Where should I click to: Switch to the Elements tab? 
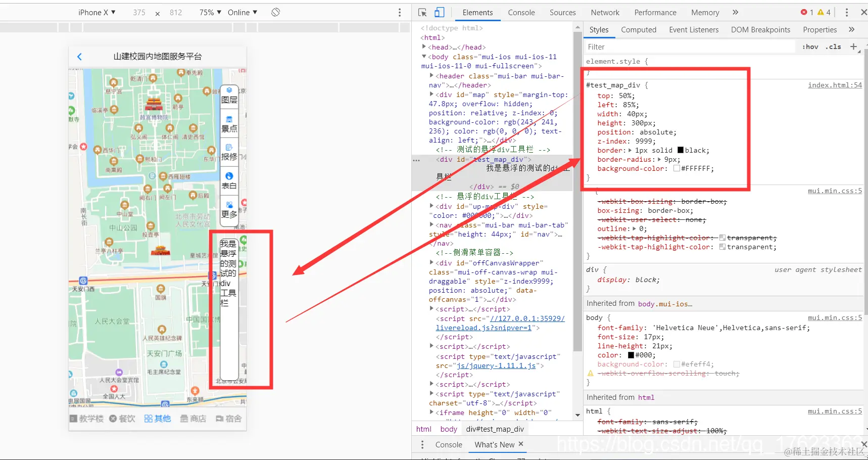tap(477, 13)
